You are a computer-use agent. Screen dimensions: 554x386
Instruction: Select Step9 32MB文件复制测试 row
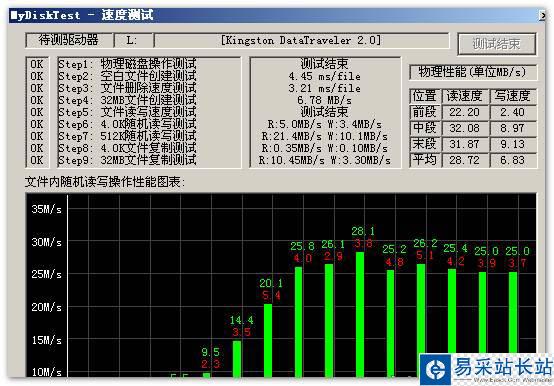click(x=127, y=160)
